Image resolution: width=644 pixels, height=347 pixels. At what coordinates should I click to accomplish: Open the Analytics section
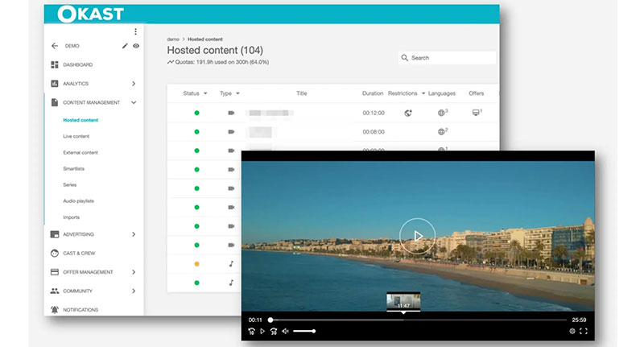76,84
